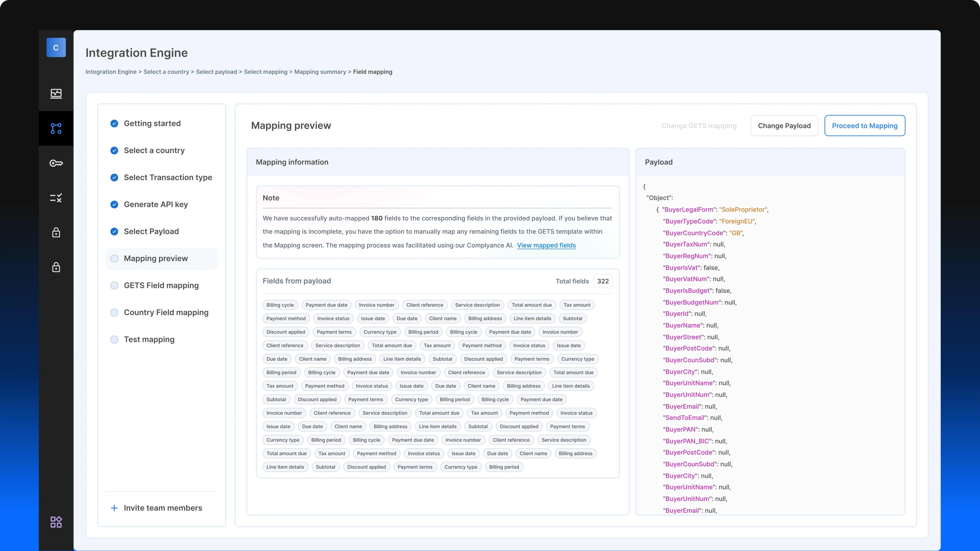Select the Test mapping step radio
The height and width of the screenshot is (551, 980).
point(115,339)
